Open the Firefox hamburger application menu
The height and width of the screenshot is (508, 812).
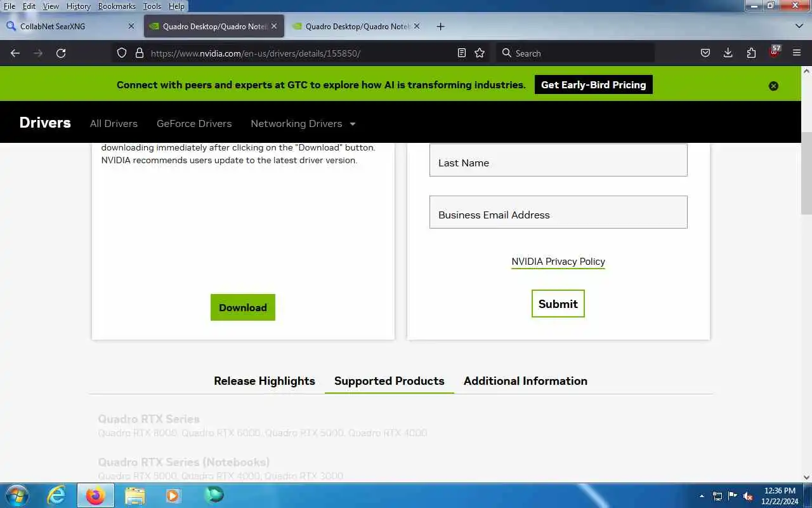coord(797,53)
